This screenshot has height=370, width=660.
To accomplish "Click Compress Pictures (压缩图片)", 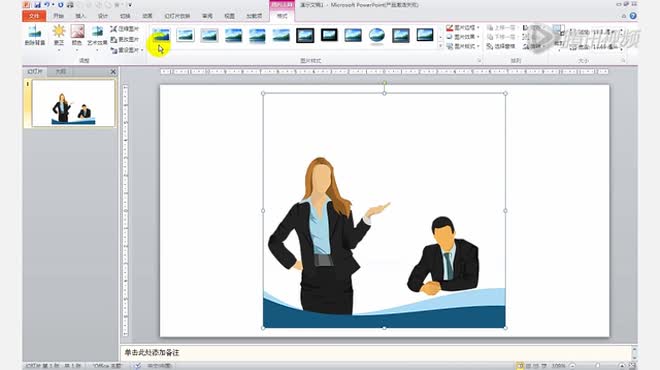I will [x=125, y=29].
